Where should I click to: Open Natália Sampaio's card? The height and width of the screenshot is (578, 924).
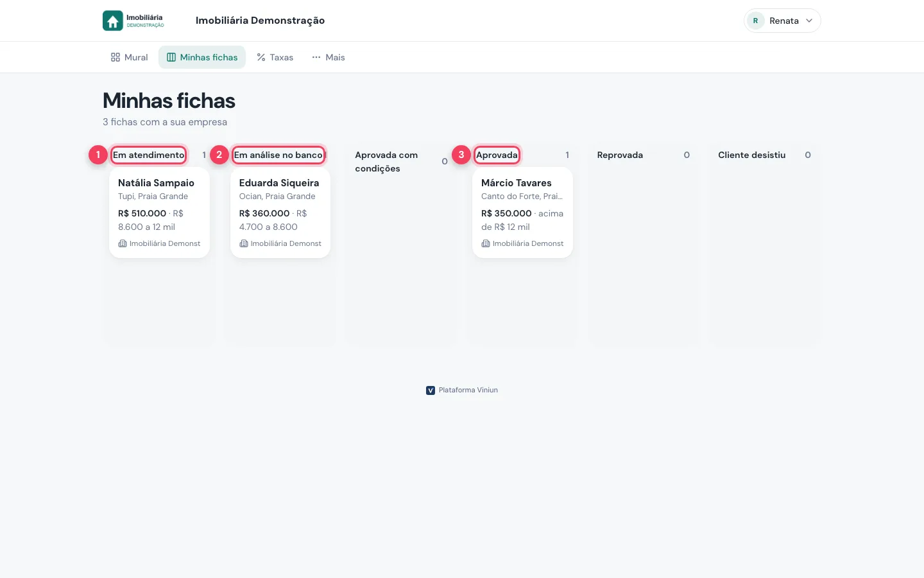click(x=160, y=213)
